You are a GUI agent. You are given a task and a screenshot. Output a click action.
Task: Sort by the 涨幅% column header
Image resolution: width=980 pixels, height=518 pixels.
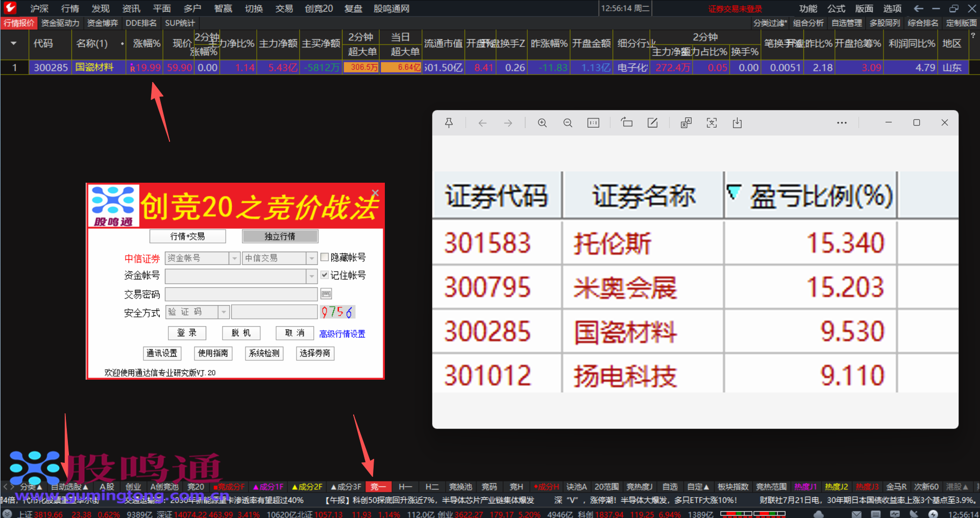(x=146, y=43)
